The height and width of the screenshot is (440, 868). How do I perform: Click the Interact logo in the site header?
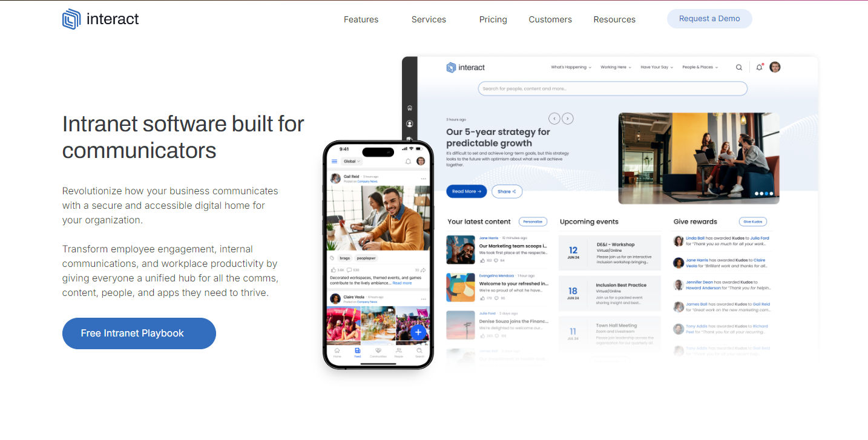coord(100,19)
